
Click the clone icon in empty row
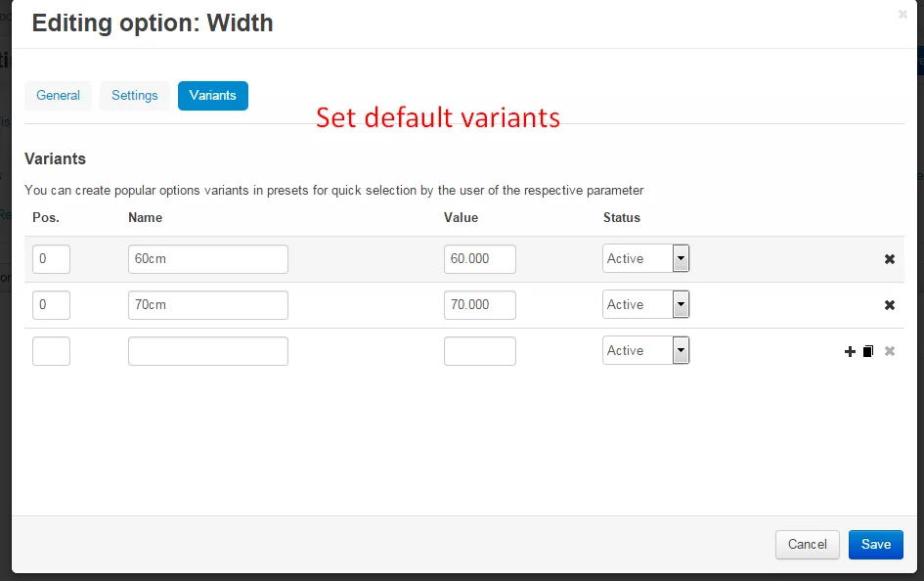(868, 351)
